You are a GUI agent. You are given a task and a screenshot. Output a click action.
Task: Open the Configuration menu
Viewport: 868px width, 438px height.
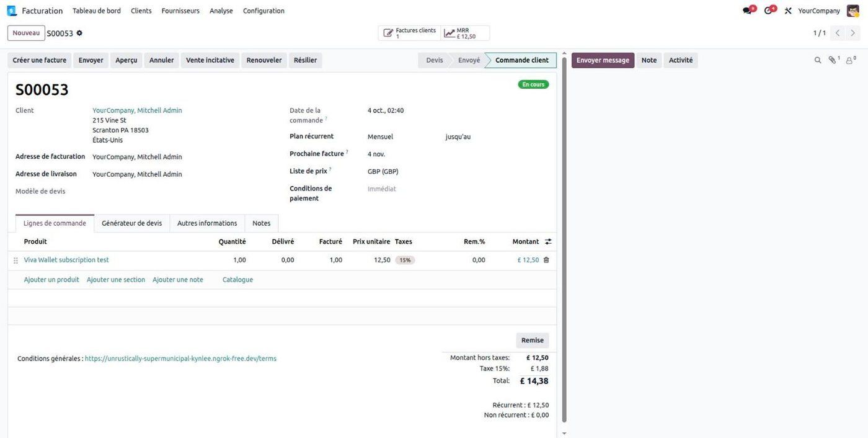click(x=263, y=11)
